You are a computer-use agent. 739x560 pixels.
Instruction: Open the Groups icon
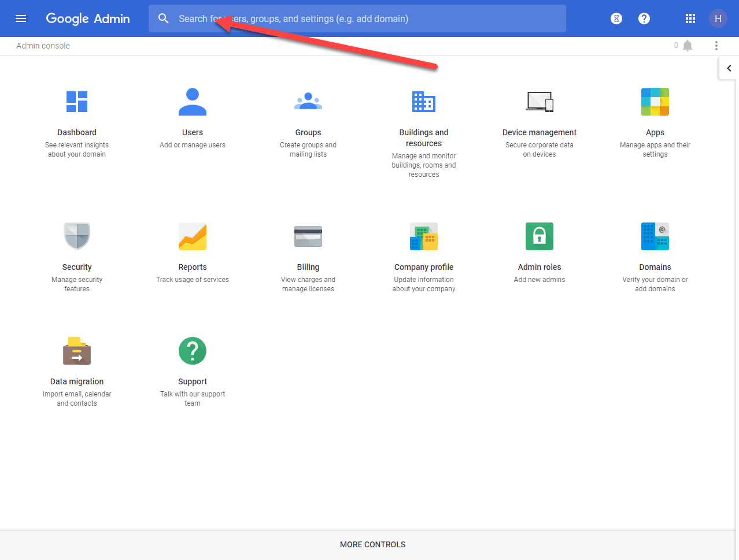point(308,102)
